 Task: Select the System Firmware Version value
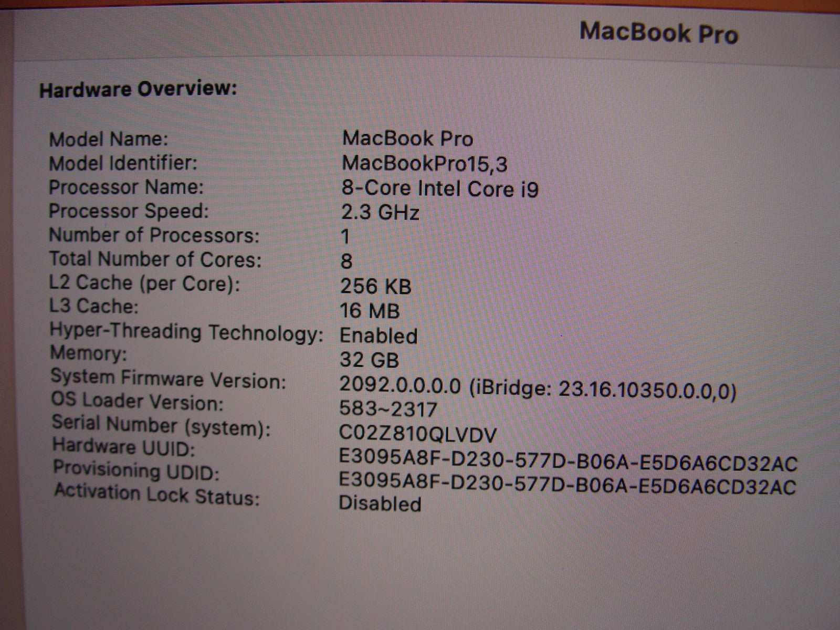pos(538,388)
